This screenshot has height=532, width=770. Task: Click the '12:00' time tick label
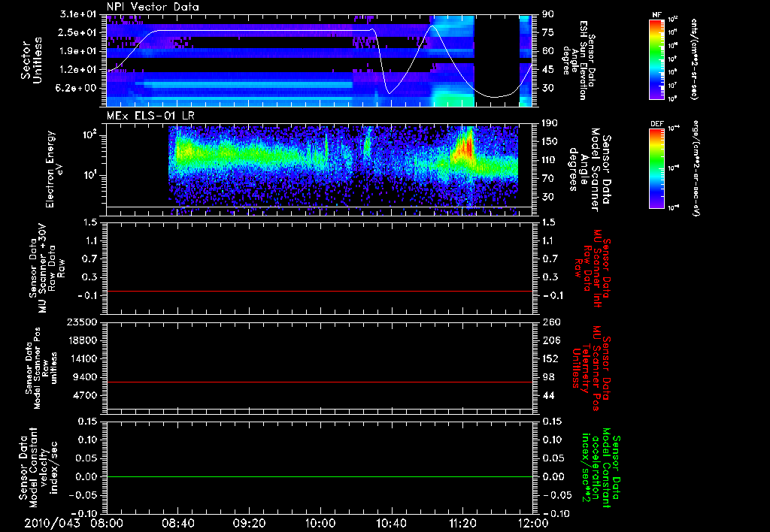coord(533,523)
